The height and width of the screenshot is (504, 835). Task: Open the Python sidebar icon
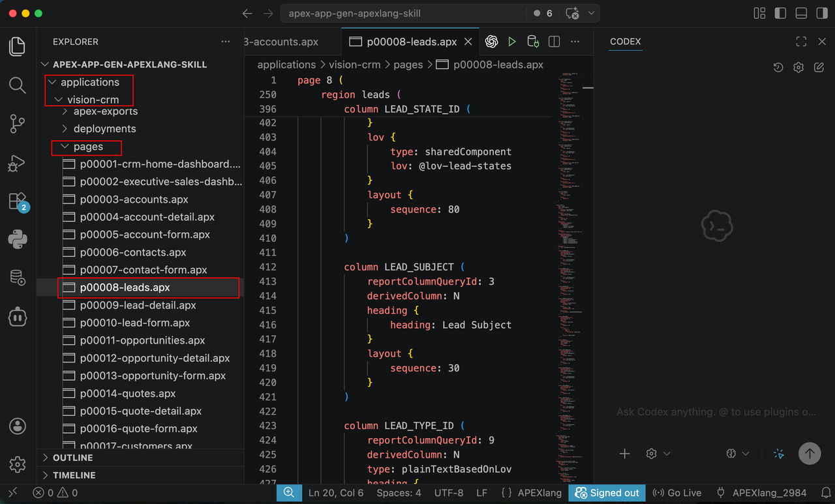18,239
